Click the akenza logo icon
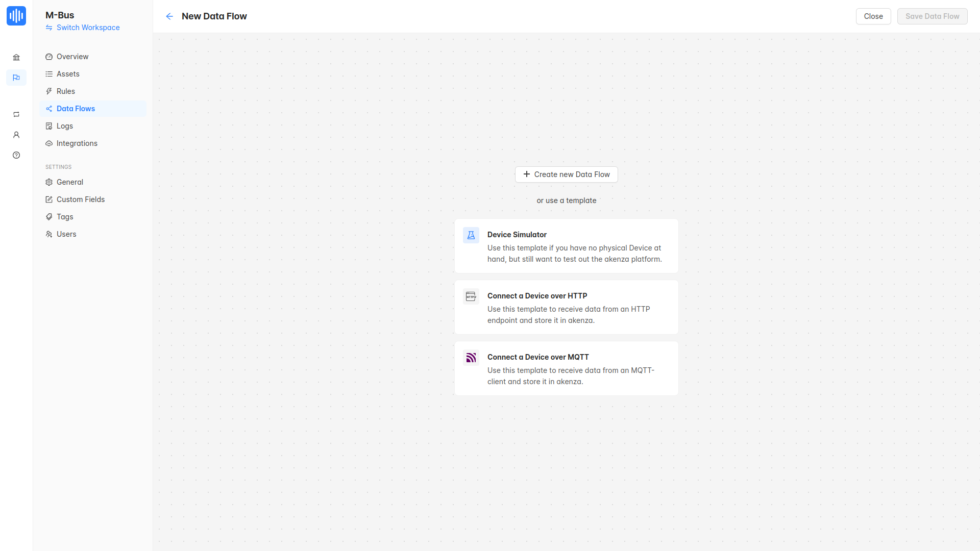This screenshot has height=551, width=980. pyautogui.click(x=16, y=16)
